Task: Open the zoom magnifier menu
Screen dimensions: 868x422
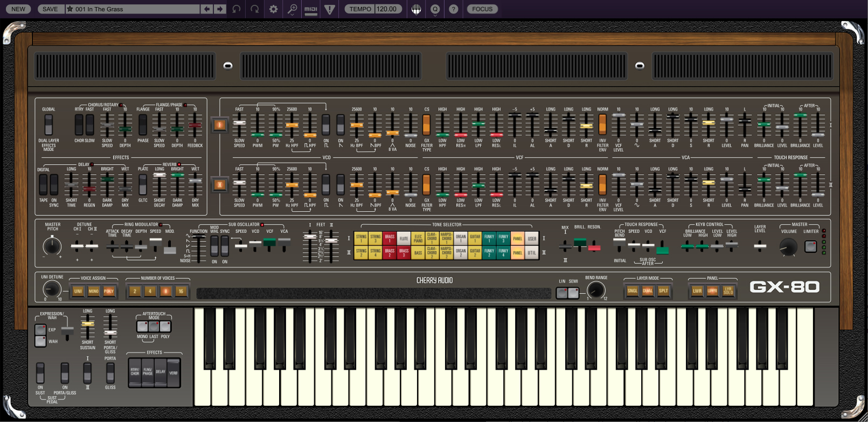Action: click(x=292, y=9)
